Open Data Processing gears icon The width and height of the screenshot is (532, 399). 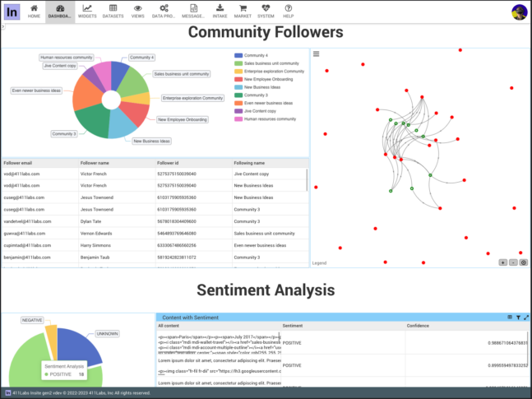[164, 8]
